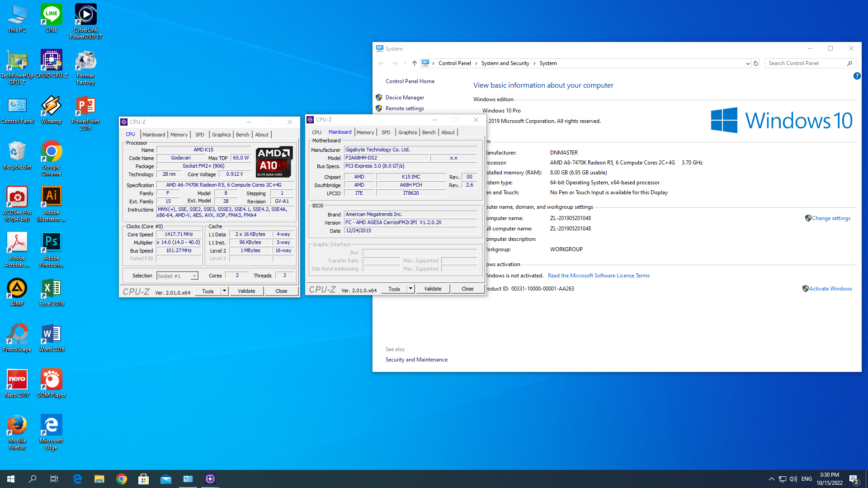The image size is (868, 488).
Task: Click Close button in Mainboard CPU-Z window
Action: (467, 289)
